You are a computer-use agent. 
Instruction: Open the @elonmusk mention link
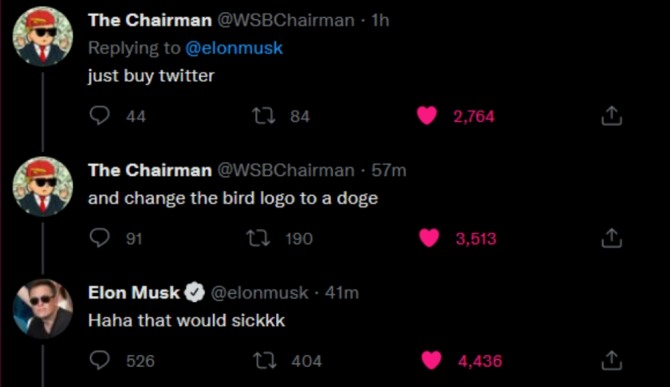click(234, 48)
